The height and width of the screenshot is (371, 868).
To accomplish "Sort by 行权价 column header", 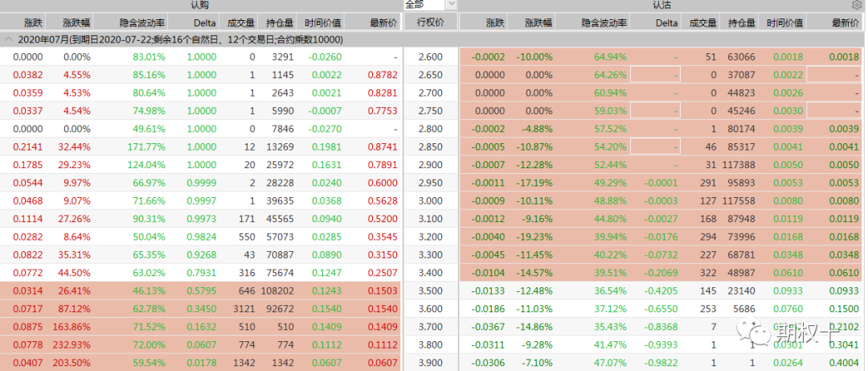I will click(431, 23).
